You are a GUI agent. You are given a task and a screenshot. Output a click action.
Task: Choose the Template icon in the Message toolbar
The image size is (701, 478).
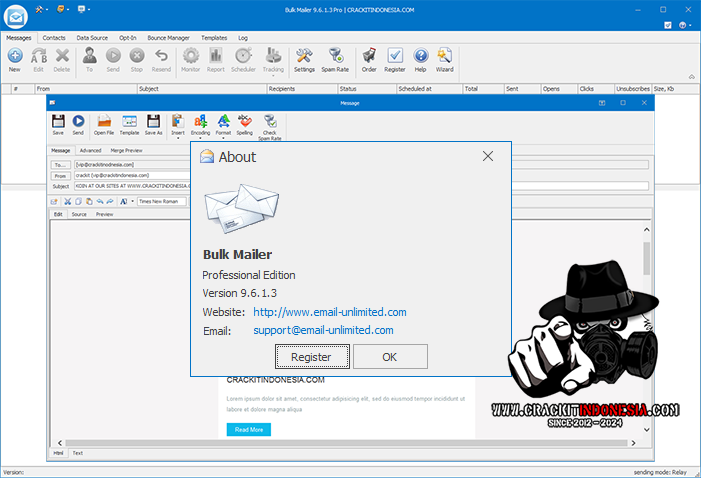click(x=129, y=124)
